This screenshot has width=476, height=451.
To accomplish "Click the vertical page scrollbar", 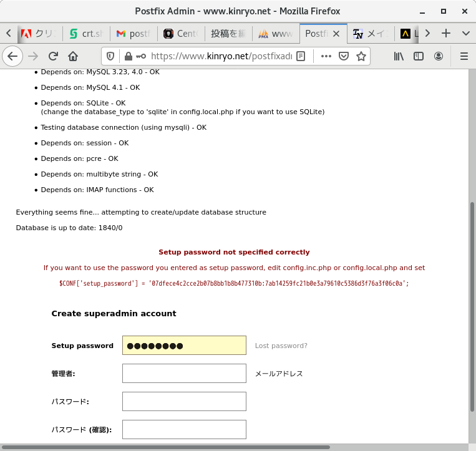I will [x=472, y=306].
